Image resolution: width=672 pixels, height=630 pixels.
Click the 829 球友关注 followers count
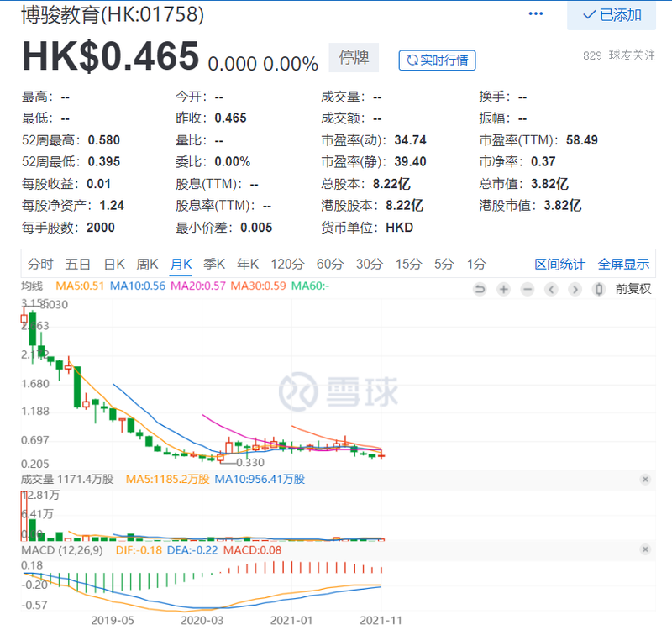click(619, 55)
